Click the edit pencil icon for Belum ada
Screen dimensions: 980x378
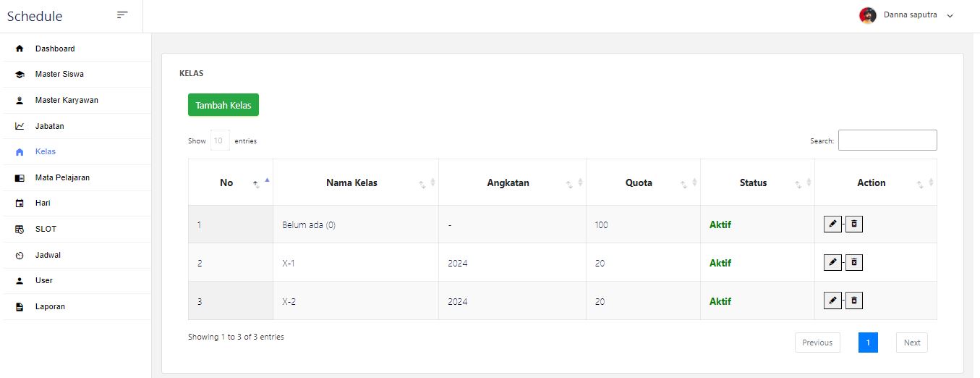click(832, 224)
